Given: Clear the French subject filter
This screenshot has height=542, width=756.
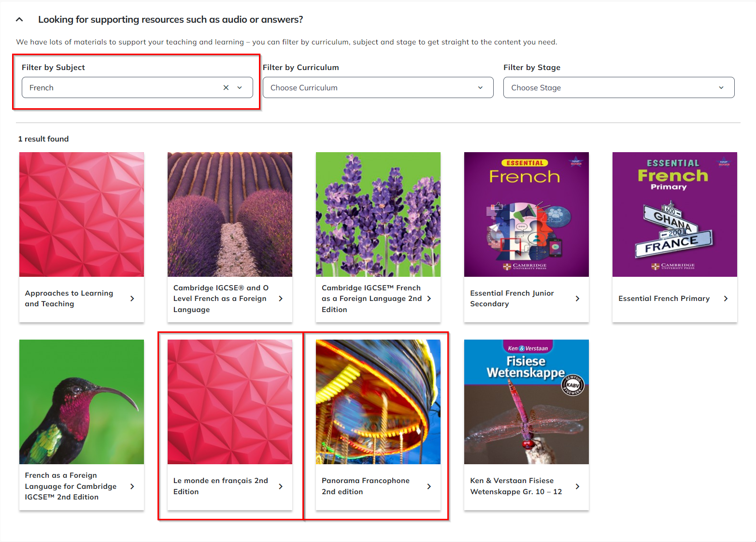Looking at the screenshot, I should [x=226, y=88].
